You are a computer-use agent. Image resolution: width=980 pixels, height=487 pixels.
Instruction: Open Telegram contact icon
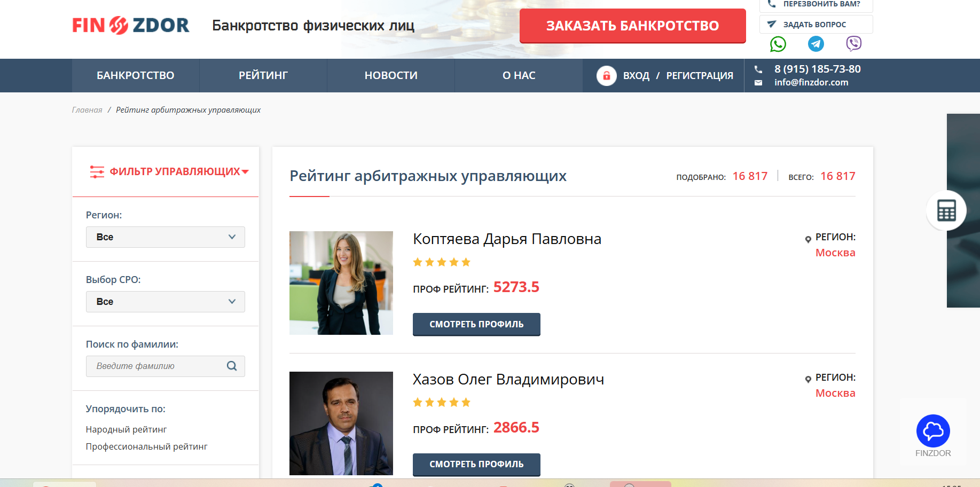point(816,44)
